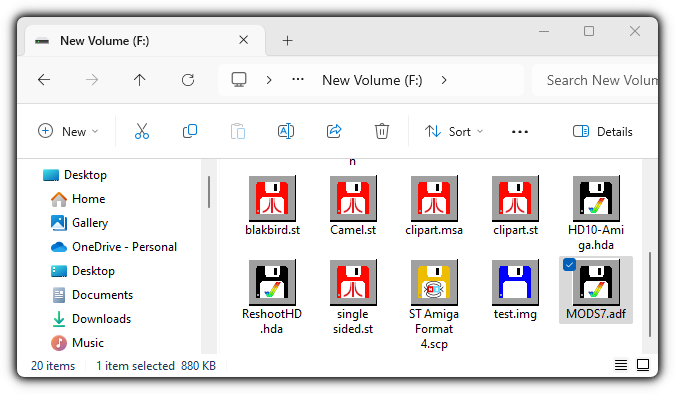The width and height of the screenshot is (675, 394).
Task: Select the ReshootHD.hda disk icon
Action: click(272, 282)
